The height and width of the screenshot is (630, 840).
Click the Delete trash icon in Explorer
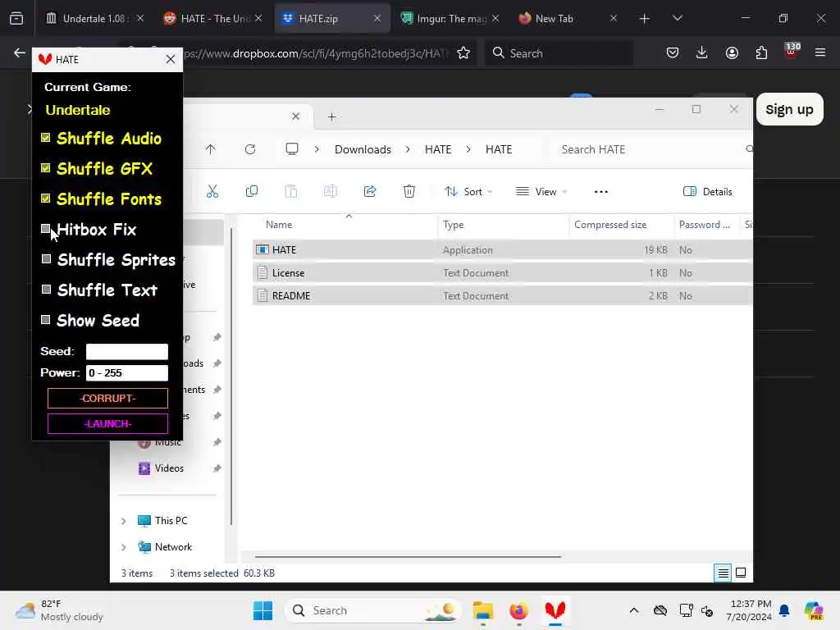pos(409,191)
